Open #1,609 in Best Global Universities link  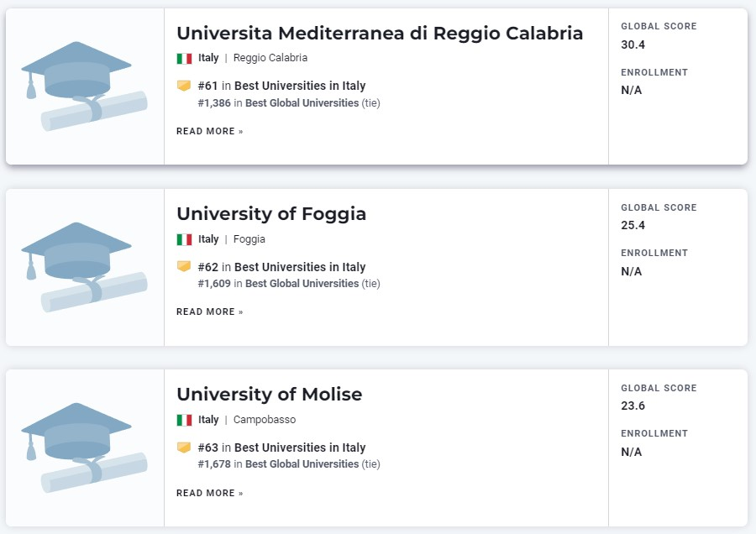[278, 284]
